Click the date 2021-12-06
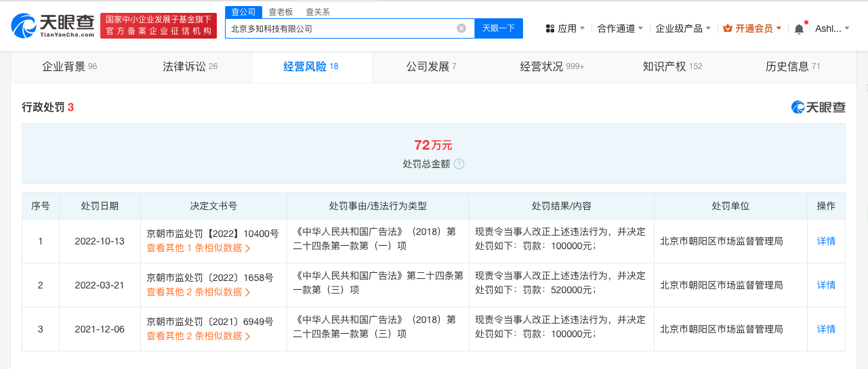The width and height of the screenshot is (868, 369). click(x=100, y=329)
